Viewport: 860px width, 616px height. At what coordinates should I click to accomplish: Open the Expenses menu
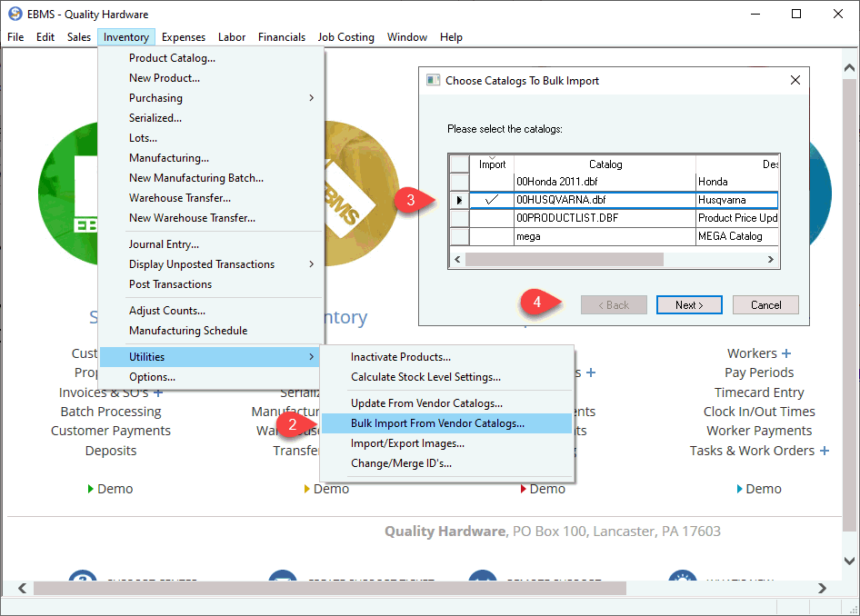click(184, 36)
